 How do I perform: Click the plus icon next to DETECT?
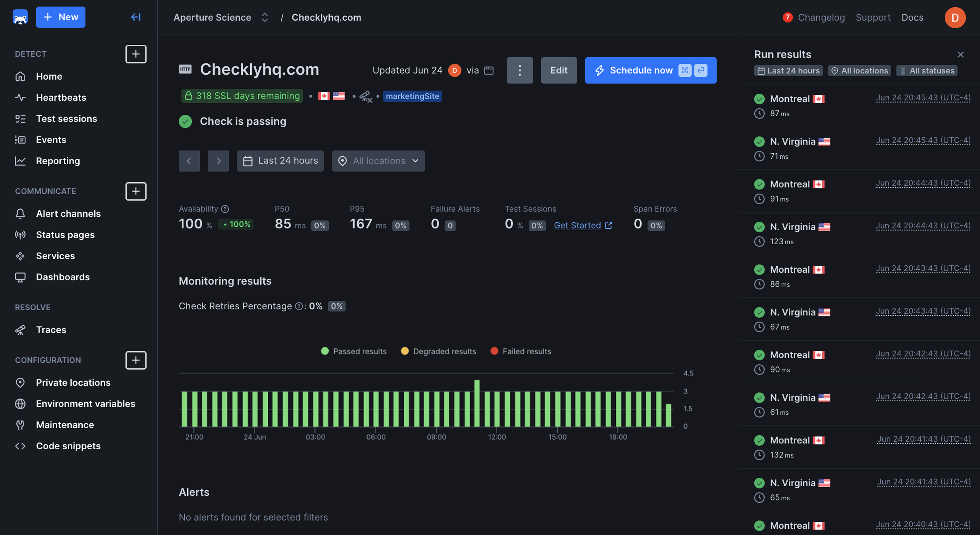coord(136,54)
